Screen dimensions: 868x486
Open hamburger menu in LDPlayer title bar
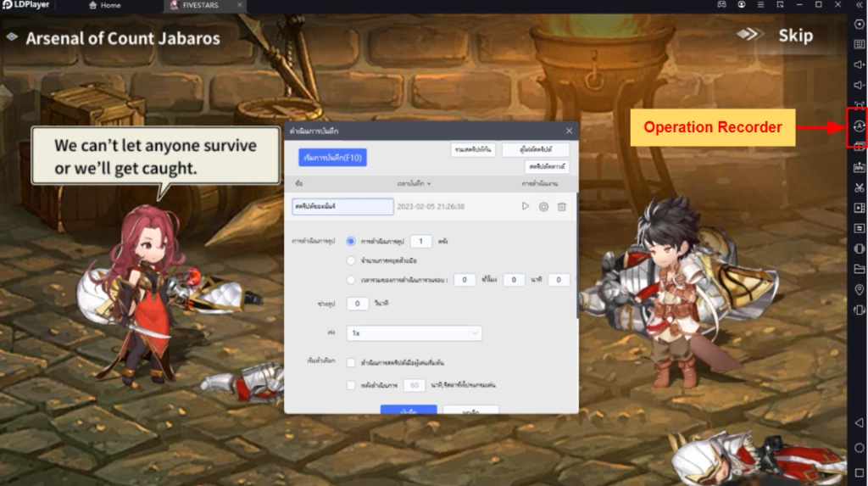(760, 4)
